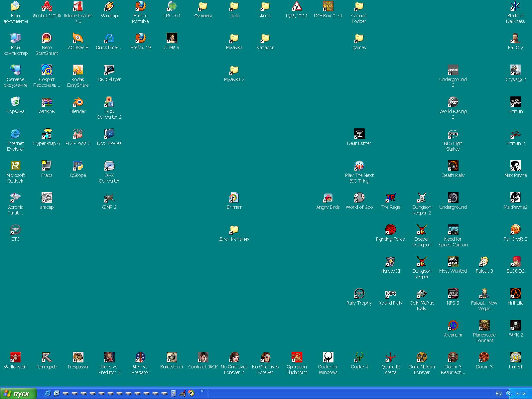The image size is (532, 399).
Task: Select the Каталог folder
Action: click(x=265, y=38)
